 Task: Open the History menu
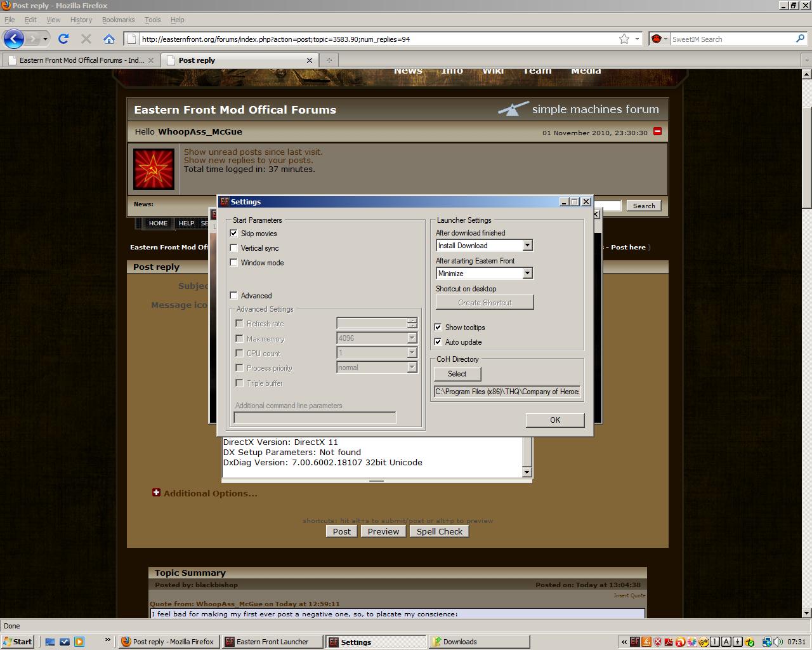point(81,20)
